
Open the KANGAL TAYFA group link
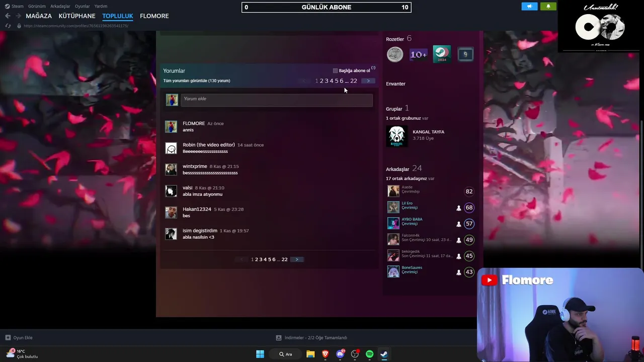429,132
